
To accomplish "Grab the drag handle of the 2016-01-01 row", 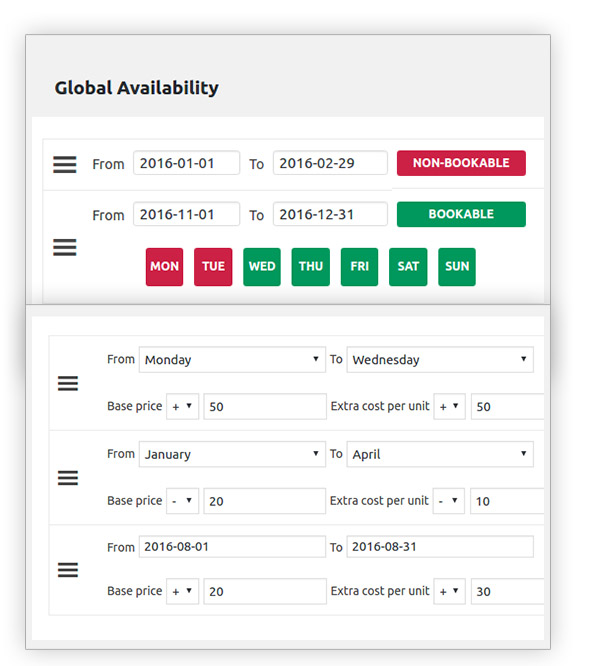I will (65, 164).
